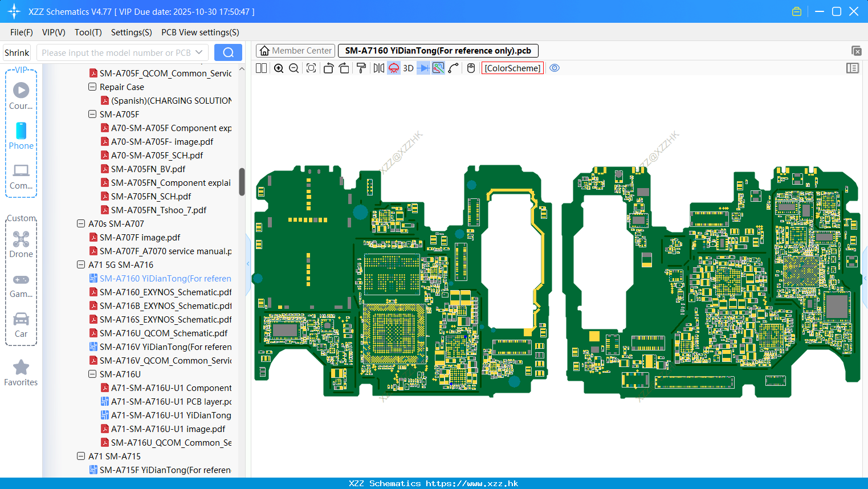The height and width of the screenshot is (489, 868).
Task: Open A71-SM-A716U-U1 image.pdf
Action: click(x=168, y=429)
